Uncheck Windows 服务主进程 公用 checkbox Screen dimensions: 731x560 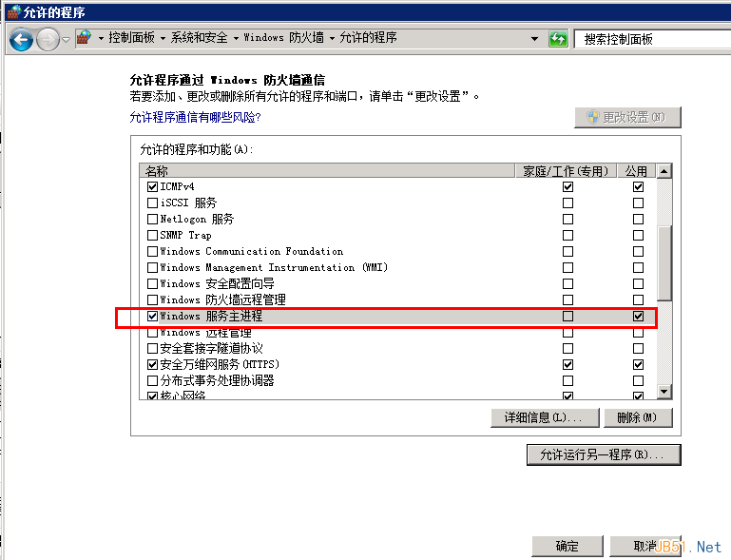(x=638, y=317)
